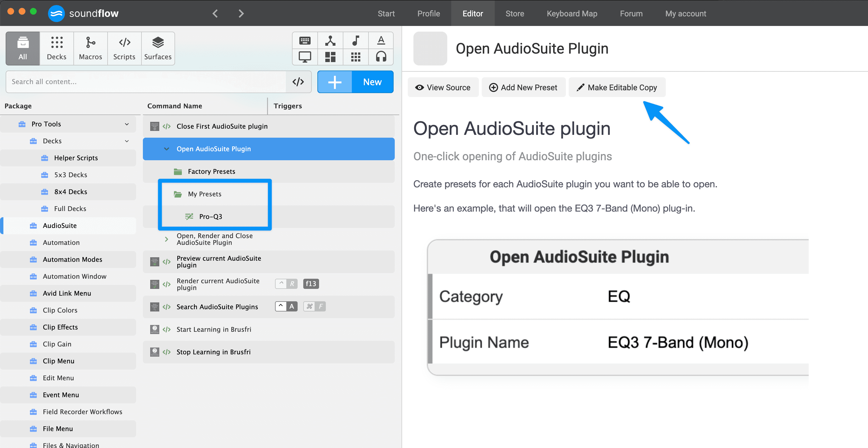
Task: Click the underlined A text icon
Action: click(381, 41)
